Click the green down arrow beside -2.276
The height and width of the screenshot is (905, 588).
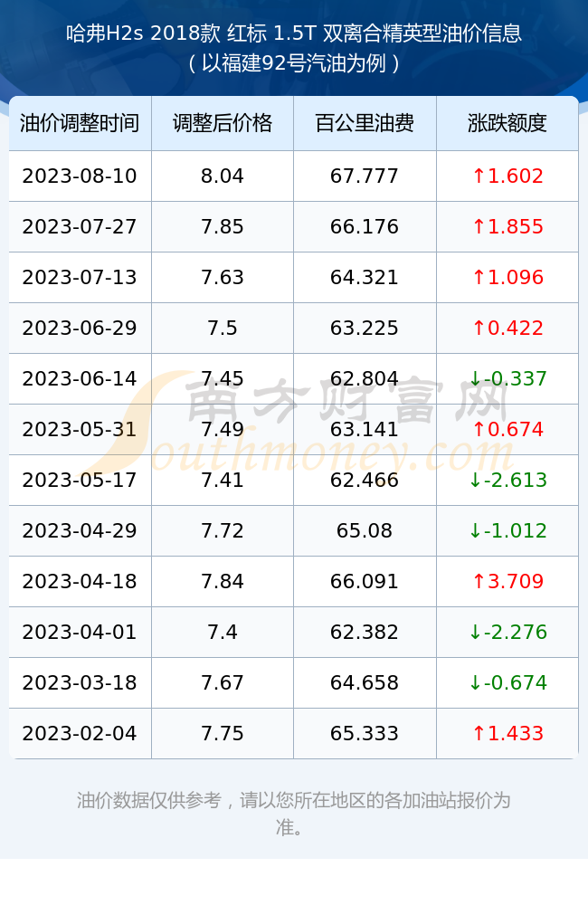[x=475, y=632]
